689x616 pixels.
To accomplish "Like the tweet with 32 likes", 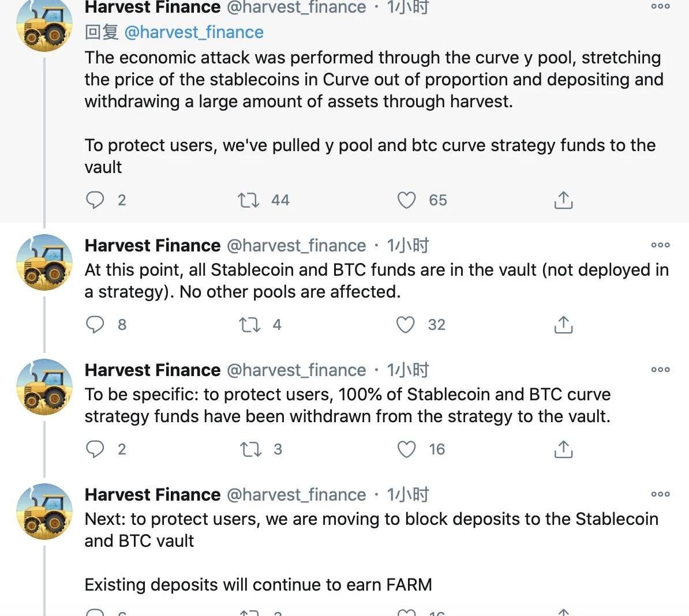I will click(406, 325).
